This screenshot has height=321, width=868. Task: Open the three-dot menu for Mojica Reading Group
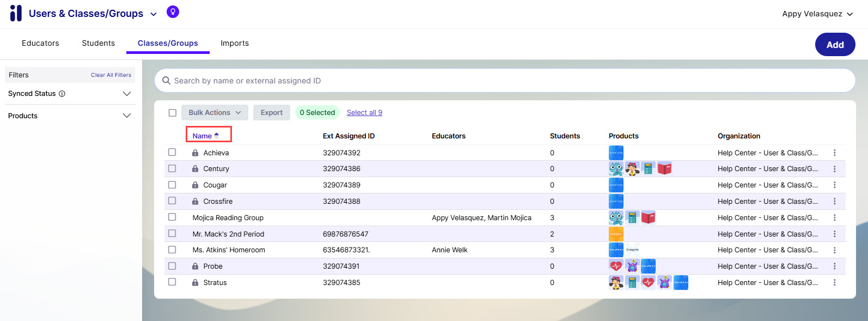[x=834, y=218]
